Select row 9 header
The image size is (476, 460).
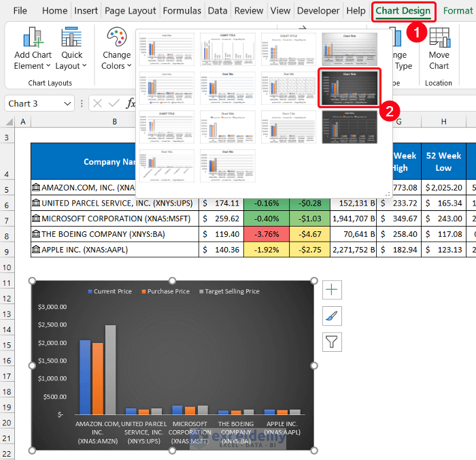coord(7,251)
